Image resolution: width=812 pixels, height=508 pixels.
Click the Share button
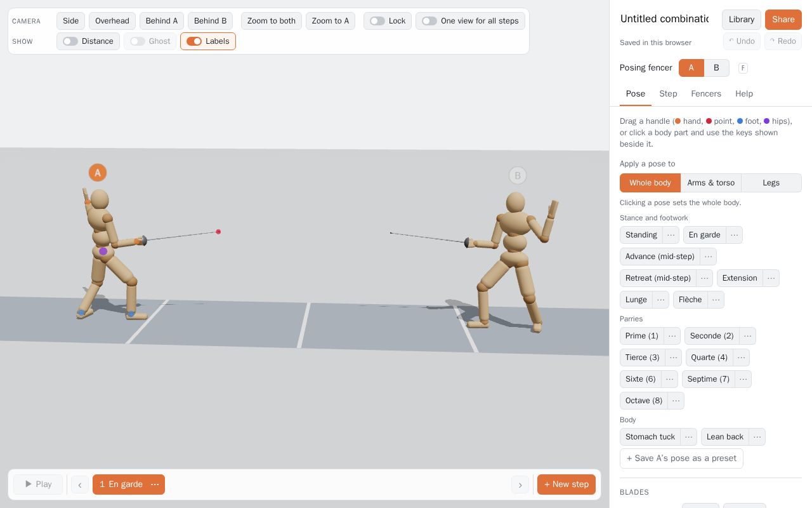[783, 20]
